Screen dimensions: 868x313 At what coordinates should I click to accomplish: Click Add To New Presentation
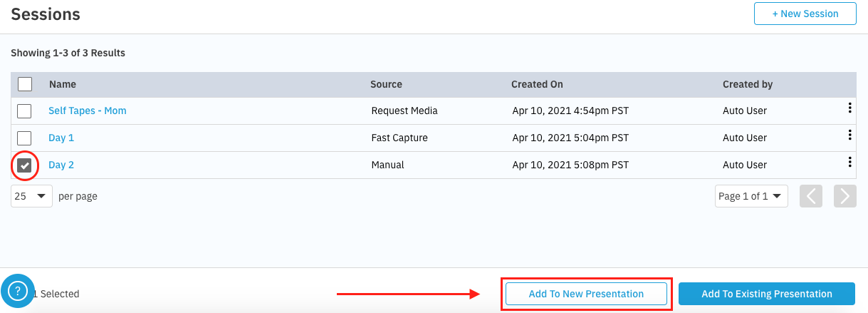click(586, 294)
